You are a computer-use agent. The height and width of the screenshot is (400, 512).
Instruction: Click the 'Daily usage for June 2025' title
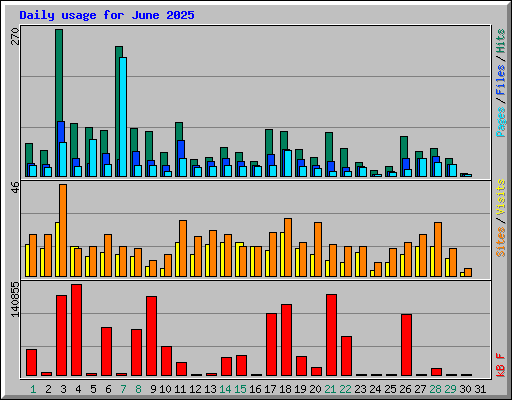[107, 15]
